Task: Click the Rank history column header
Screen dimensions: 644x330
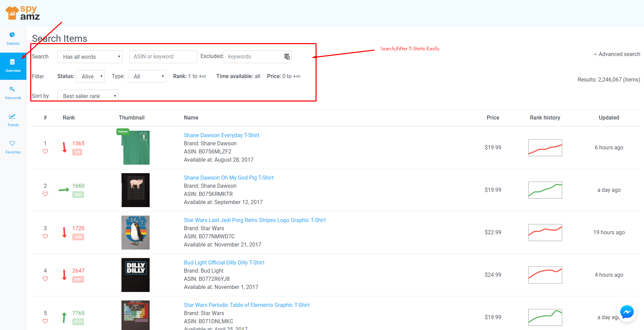Action: click(x=545, y=117)
